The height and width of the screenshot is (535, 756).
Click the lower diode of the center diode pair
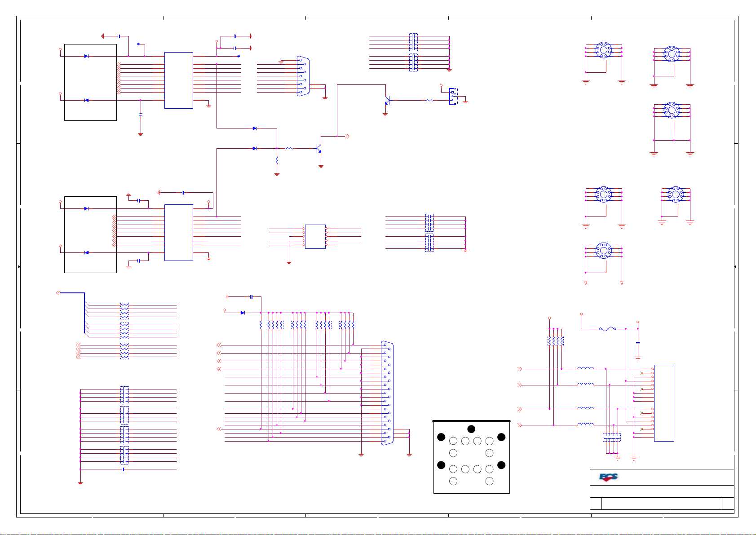click(255, 148)
